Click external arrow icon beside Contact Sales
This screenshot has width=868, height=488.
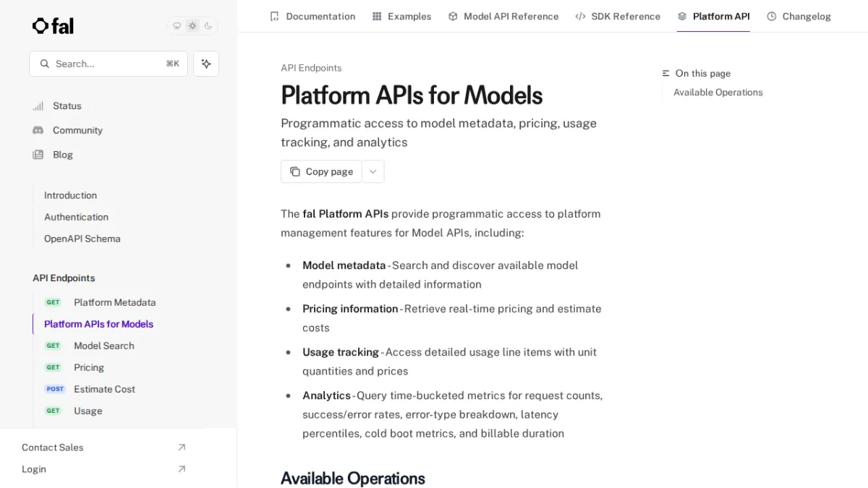(x=182, y=448)
